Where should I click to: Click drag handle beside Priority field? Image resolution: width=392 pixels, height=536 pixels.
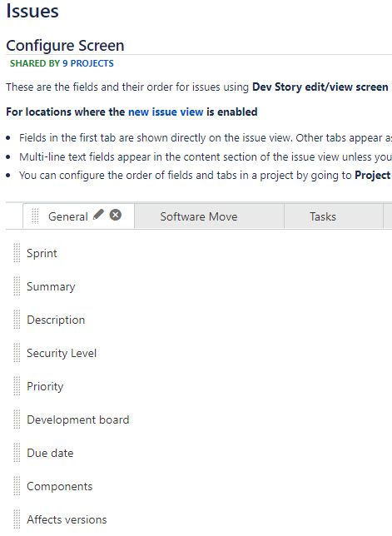coord(17,386)
